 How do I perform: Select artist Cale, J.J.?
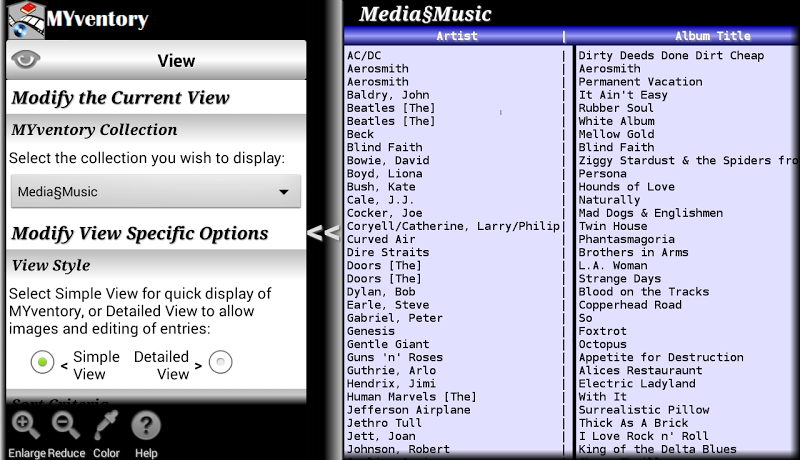[380, 200]
